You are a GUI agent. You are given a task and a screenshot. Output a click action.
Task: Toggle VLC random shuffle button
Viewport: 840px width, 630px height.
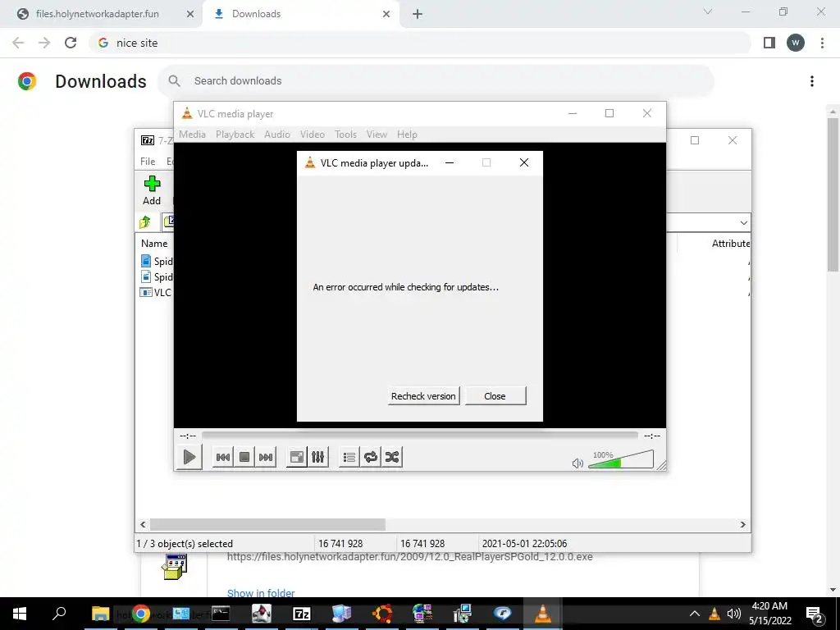[x=391, y=457]
